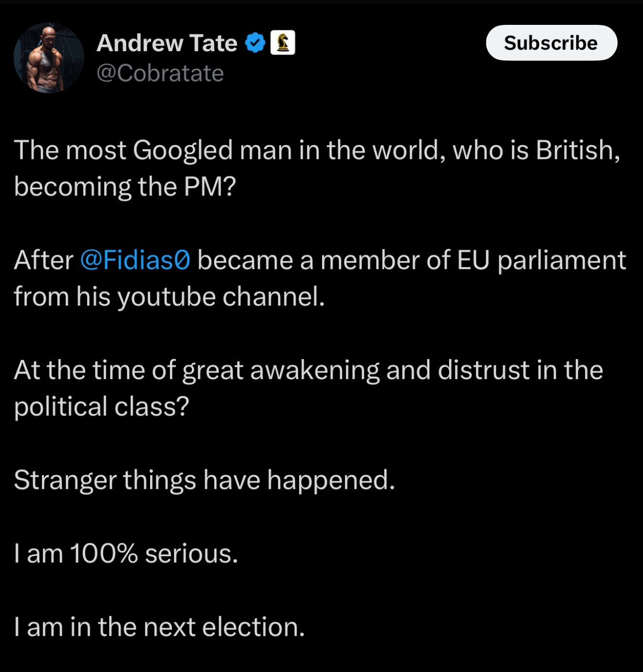The image size is (643, 672).
Task: Click the blue verified checkmark badge
Action: (x=254, y=43)
